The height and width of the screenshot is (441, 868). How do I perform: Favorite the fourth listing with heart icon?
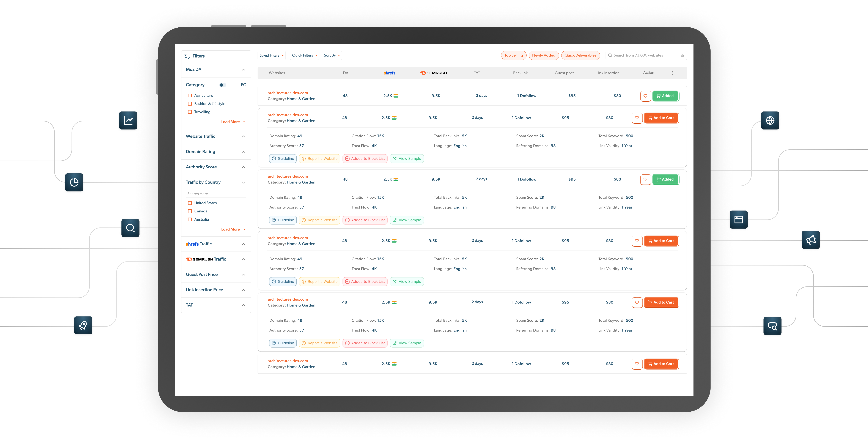pyautogui.click(x=637, y=241)
